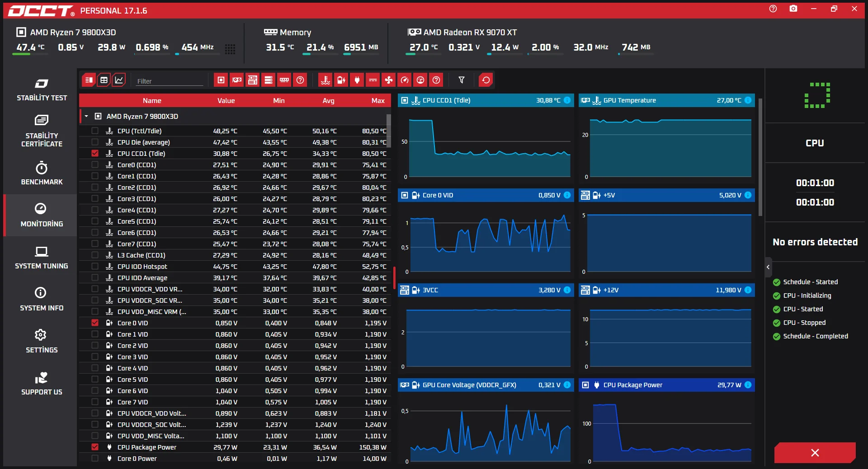This screenshot has height=469, width=868.
Task: Toggle voltage sensor type filter
Action: click(341, 80)
